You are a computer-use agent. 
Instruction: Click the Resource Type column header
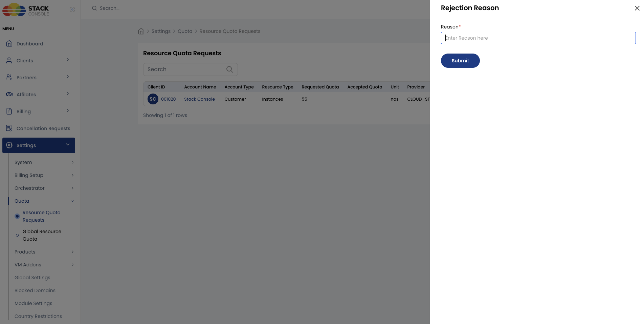(x=277, y=87)
